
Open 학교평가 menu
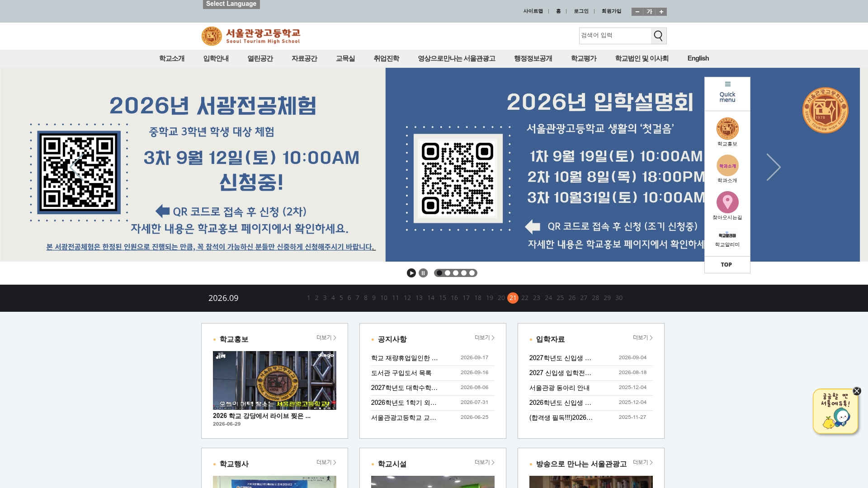tap(584, 58)
